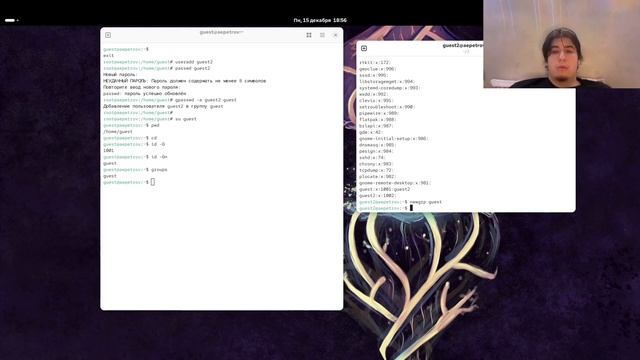Click the left terminal's cursor prompt line
Viewport: 640px width, 360px height.
pyautogui.click(x=129, y=182)
